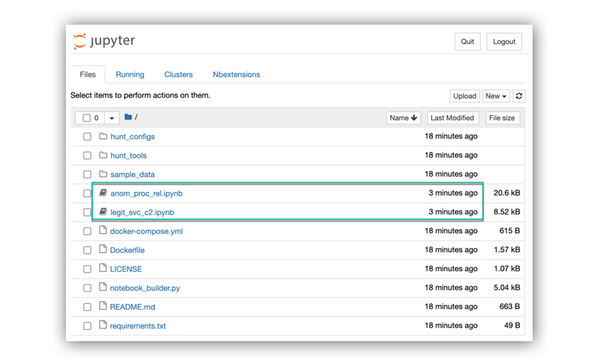Image resolution: width=599 pixels, height=364 pixels.
Task: Expand the selection filter dropdown arrow
Action: coord(112,118)
